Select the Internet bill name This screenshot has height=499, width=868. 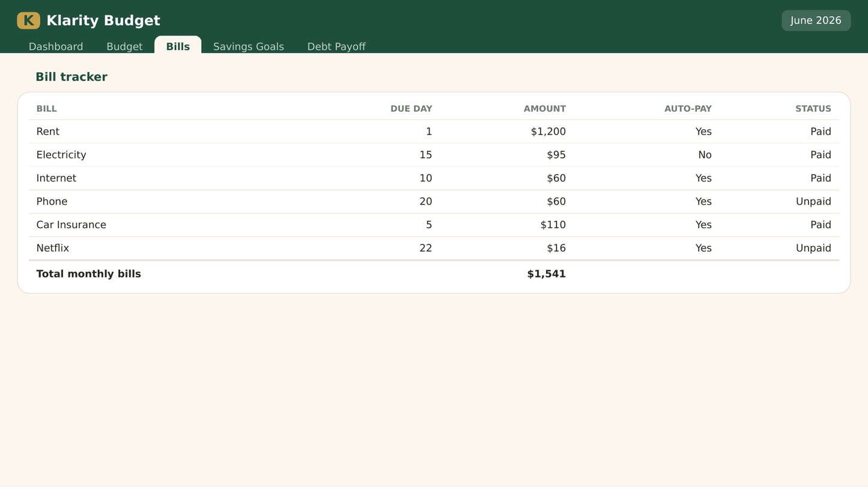pyautogui.click(x=56, y=178)
